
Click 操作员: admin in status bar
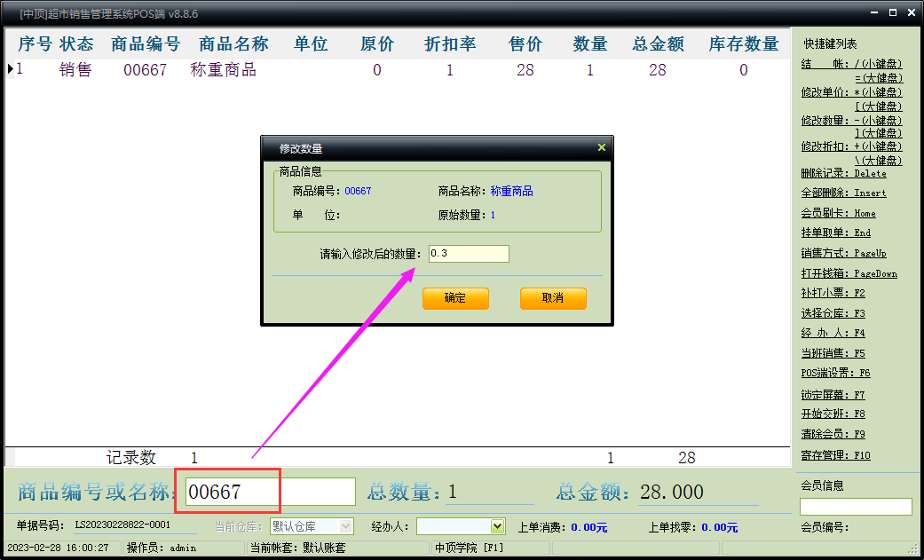tap(162, 548)
